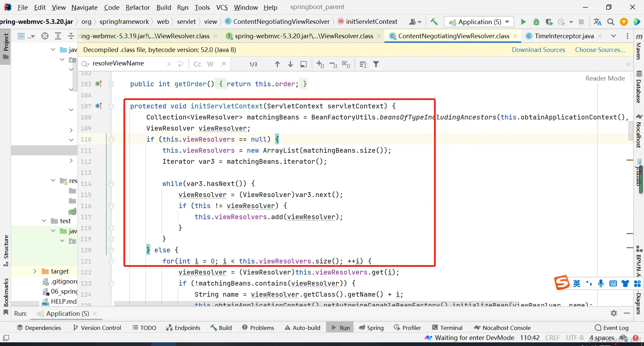Switch to spring-webmvc-5.3.20 ViewResolver.class tab
644x346 pixels.
[304, 36]
